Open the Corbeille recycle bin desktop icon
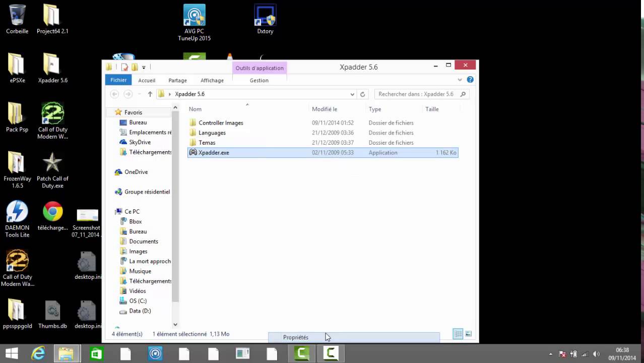This screenshot has width=644, height=363. [17, 19]
